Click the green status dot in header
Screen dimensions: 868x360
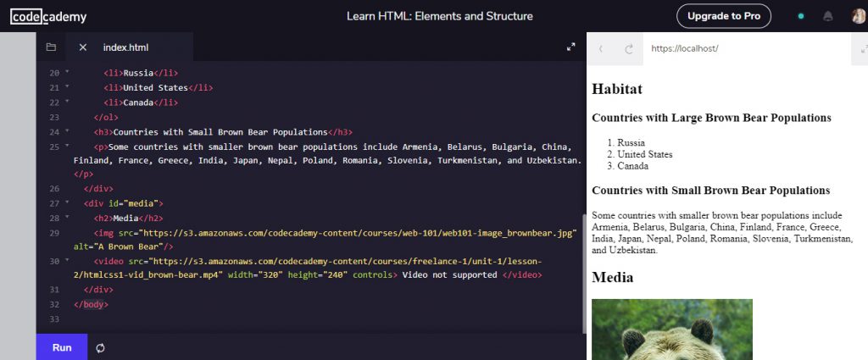pyautogui.click(x=801, y=16)
